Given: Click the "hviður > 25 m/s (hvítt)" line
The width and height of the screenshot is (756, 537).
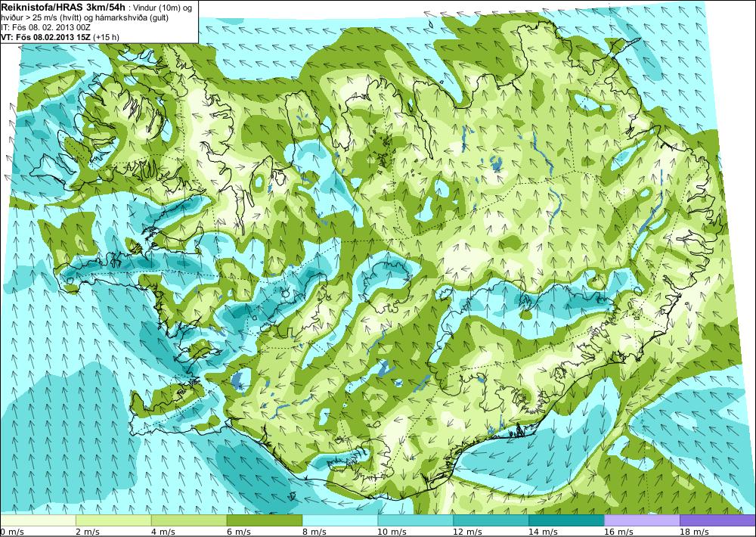Looking at the screenshot, I should [x=41, y=17].
